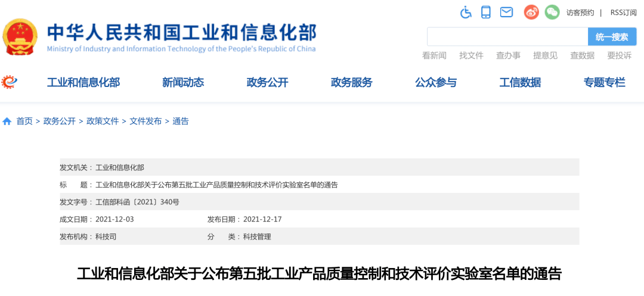Click the 要投诉 quick link
This screenshot has width=644, height=296.
click(619, 55)
